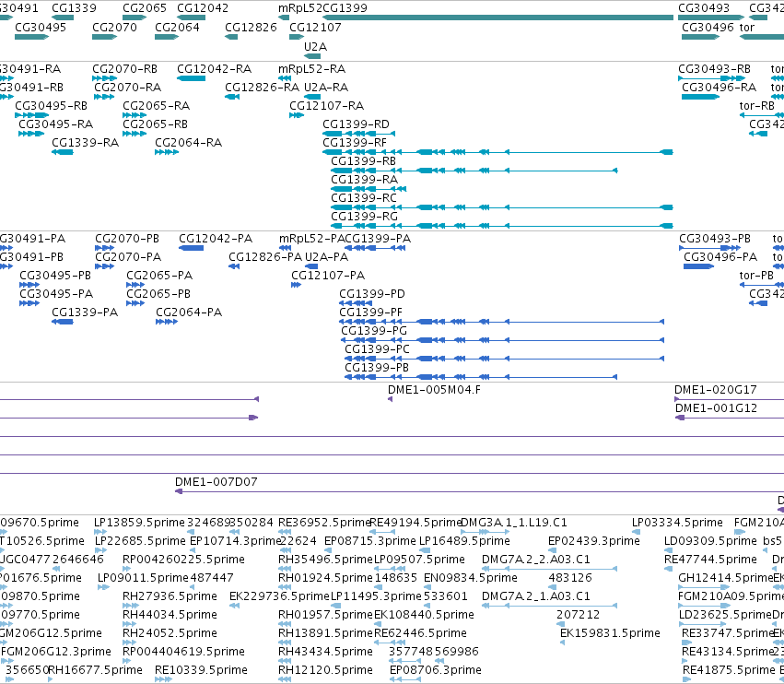Select transcript U2A-RA label

(326, 87)
